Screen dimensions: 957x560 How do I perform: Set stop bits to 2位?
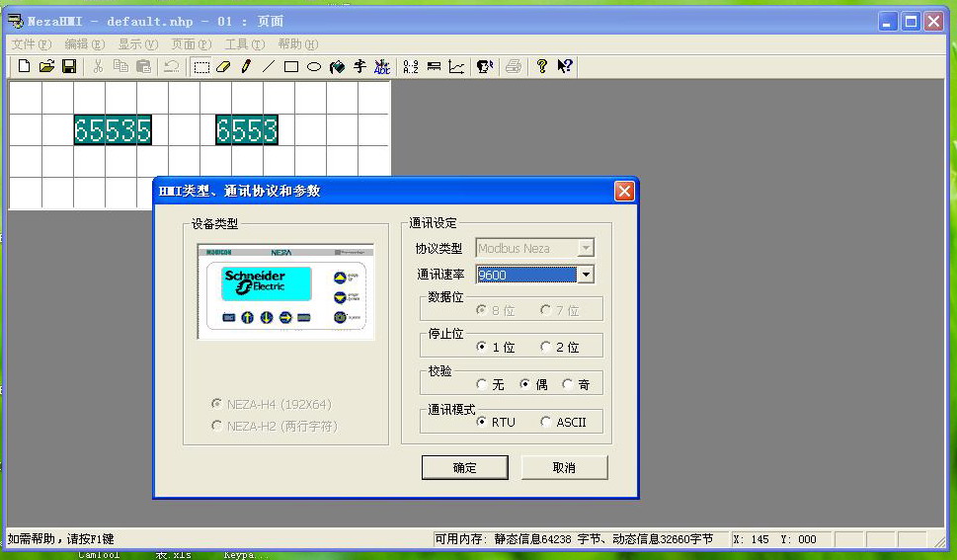pos(547,347)
